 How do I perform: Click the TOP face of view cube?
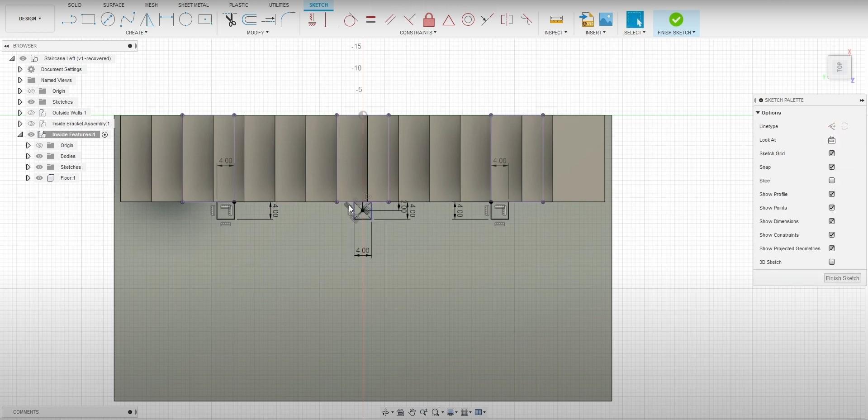pyautogui.click(x=840, y=67)
